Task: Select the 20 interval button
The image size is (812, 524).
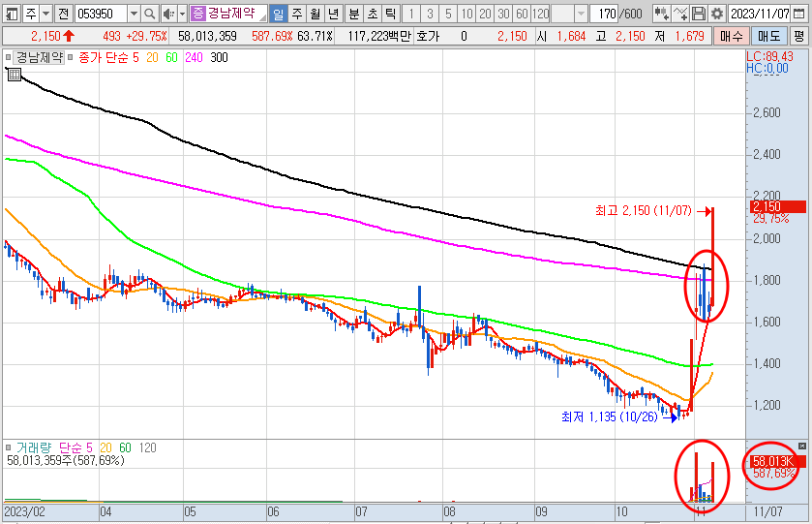Action: 485,14
